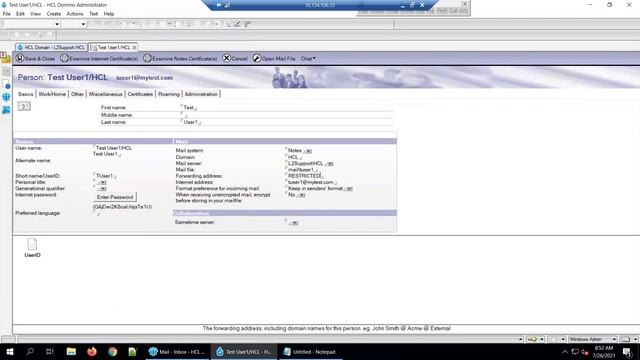The image size is (640, 360).
Task: Switch to Untitled - Notepad taskbar window
Action: pos(310,351)
